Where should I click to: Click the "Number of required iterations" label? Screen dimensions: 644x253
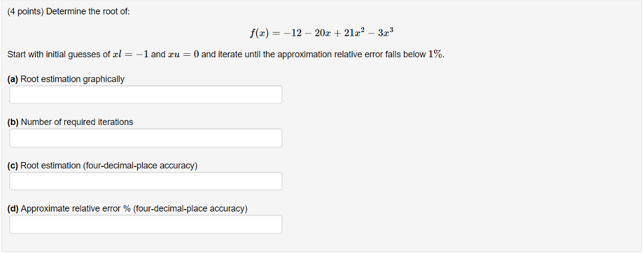click(77, 122)
